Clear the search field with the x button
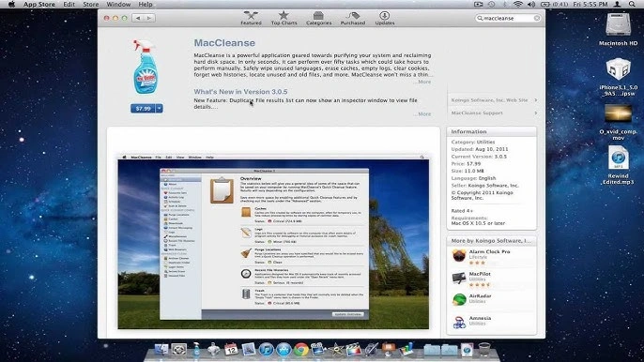The image size is (644, 362). point(536,18)
